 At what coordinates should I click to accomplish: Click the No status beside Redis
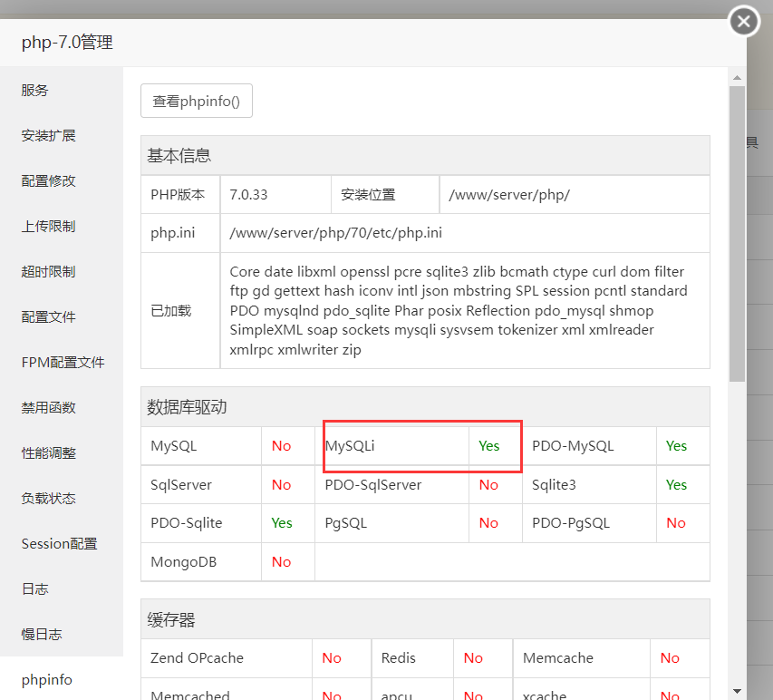click(x=473, y=658)
